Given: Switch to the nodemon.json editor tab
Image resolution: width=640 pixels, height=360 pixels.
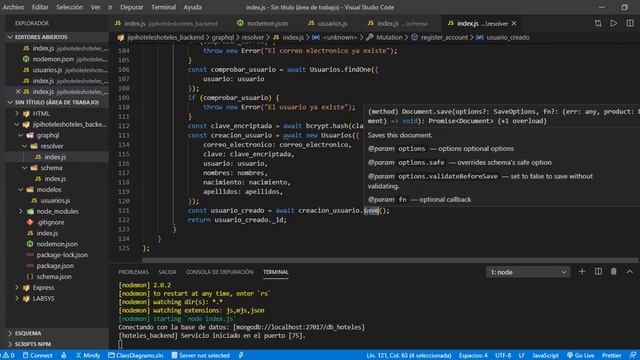Looking at the screenshot, I should (262, 23).
